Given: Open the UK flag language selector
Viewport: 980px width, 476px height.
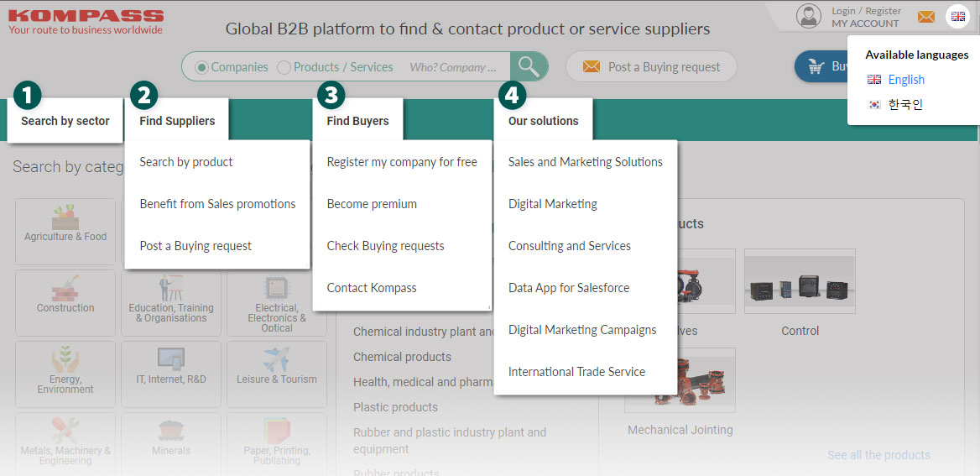Looking at the screenshot, I should (x=957, y=17).
